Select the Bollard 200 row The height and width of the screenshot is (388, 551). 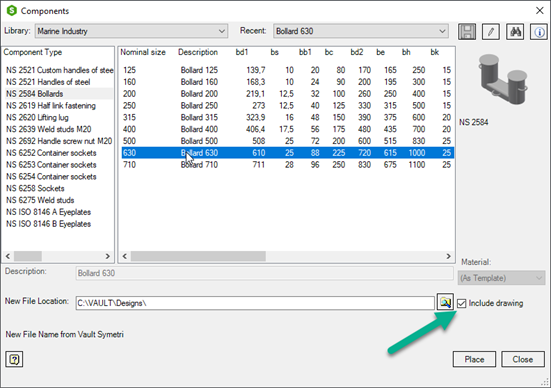pyautogui.click(x=287, y=94)
